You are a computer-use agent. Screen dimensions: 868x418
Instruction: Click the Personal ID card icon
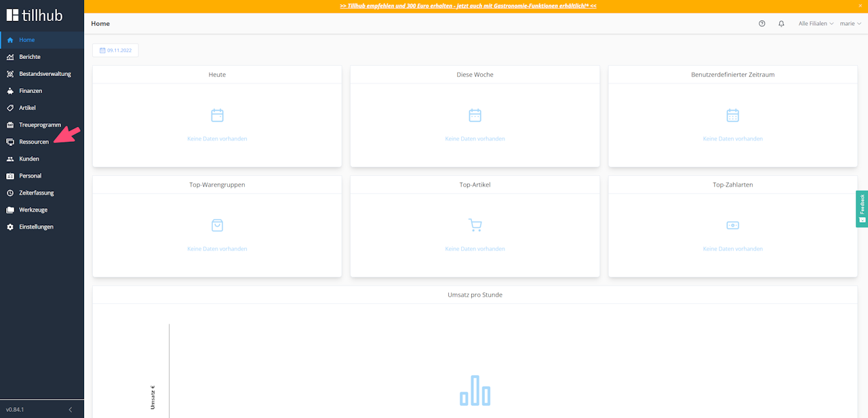pos(10,176)
